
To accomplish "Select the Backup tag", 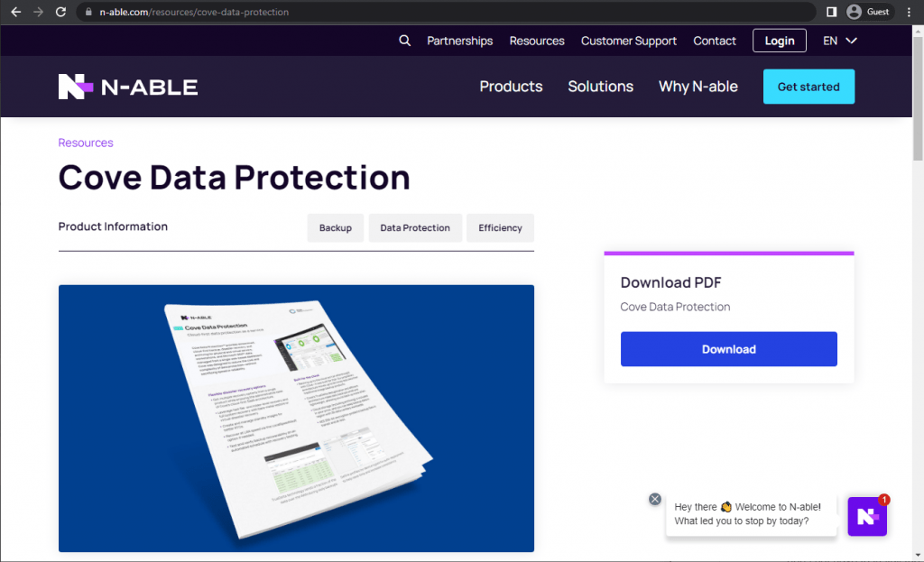I will pyautogui.click(x=336, y=228).
